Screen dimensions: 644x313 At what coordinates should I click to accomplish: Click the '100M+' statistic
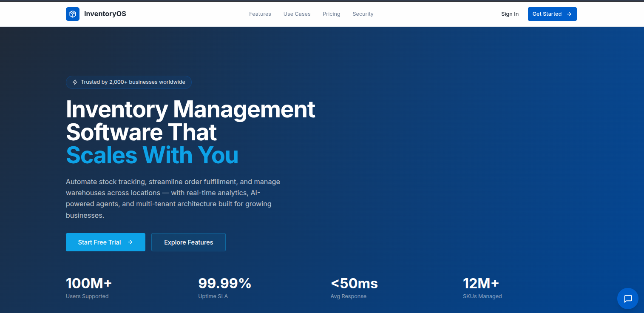coord(89,283)
